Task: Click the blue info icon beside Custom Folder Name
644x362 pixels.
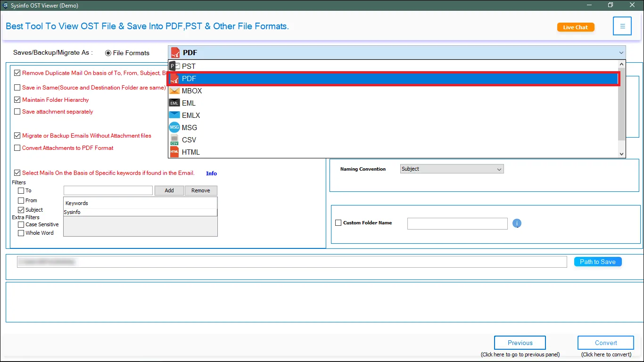Action: click(517, 223)
